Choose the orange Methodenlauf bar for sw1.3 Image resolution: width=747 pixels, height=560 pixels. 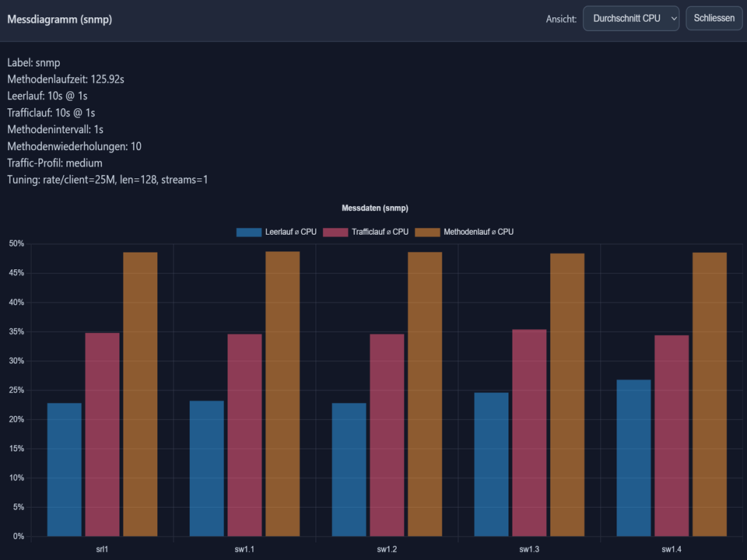coord(567,395)
